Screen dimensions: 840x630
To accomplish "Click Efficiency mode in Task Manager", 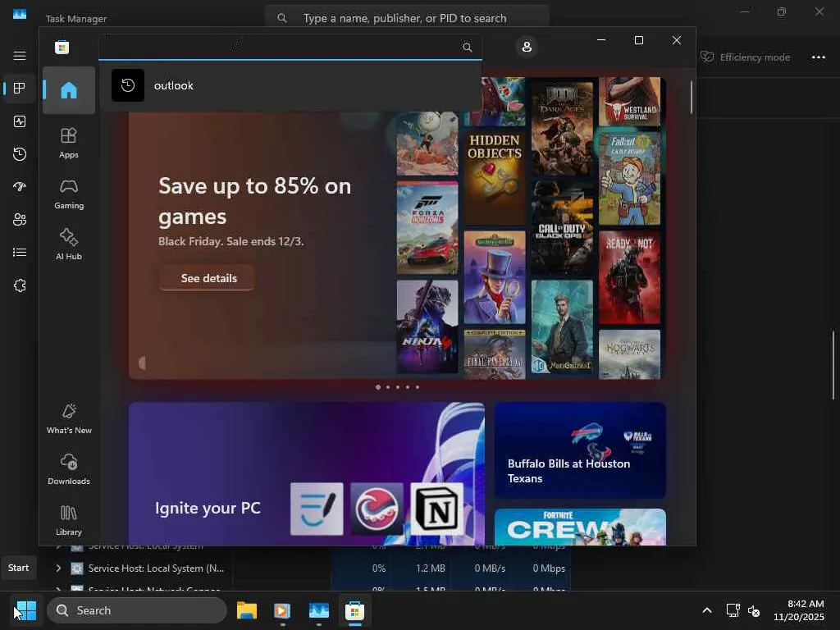I will [746, 57].
